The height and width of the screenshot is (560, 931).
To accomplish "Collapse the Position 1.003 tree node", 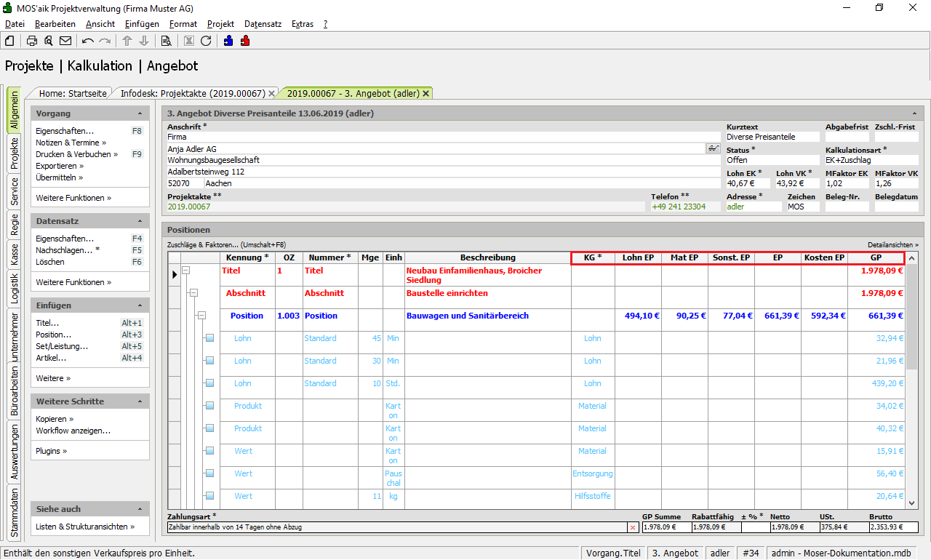I will coord(201,316).
